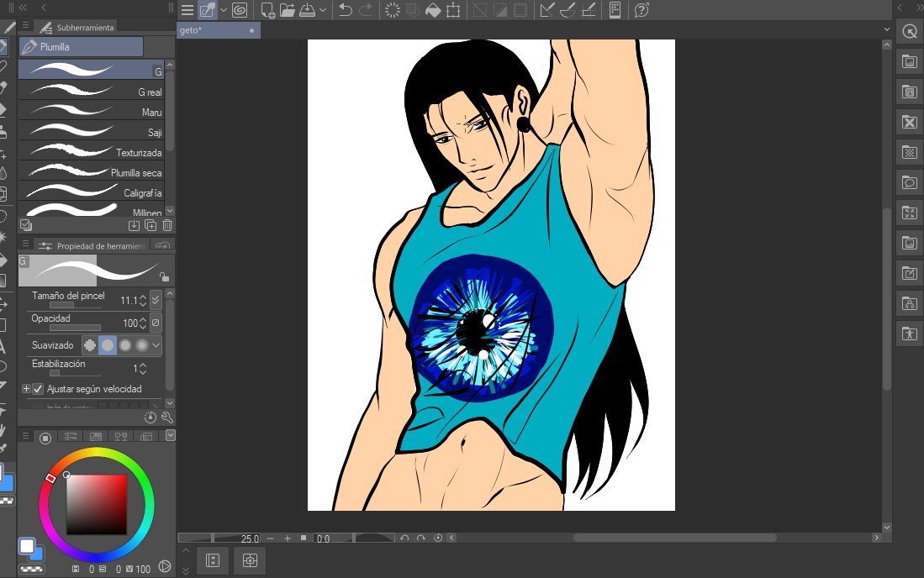Toggle the lock icon on brush preview
Image resolution: width=924 pixels, height=578 pixels.
165,276
